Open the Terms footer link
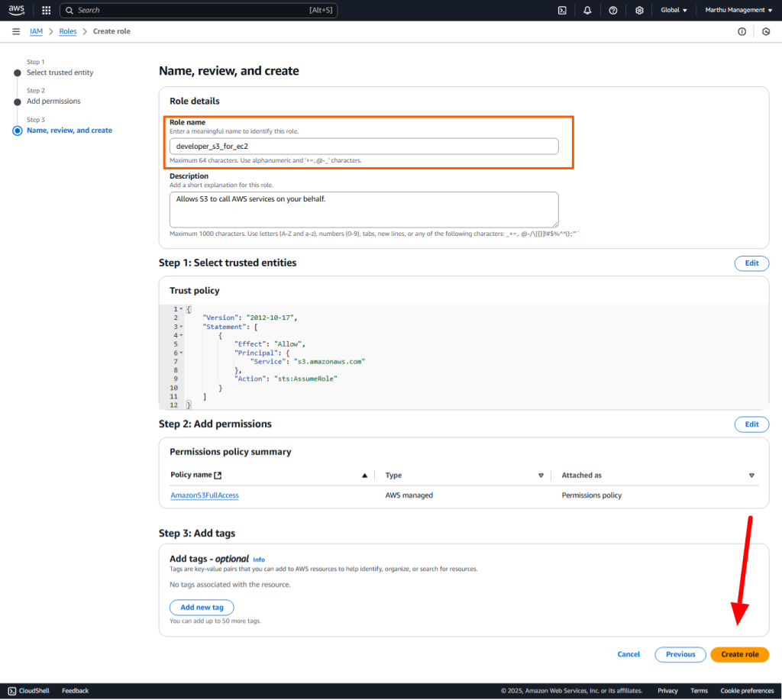 click(699, 691)
